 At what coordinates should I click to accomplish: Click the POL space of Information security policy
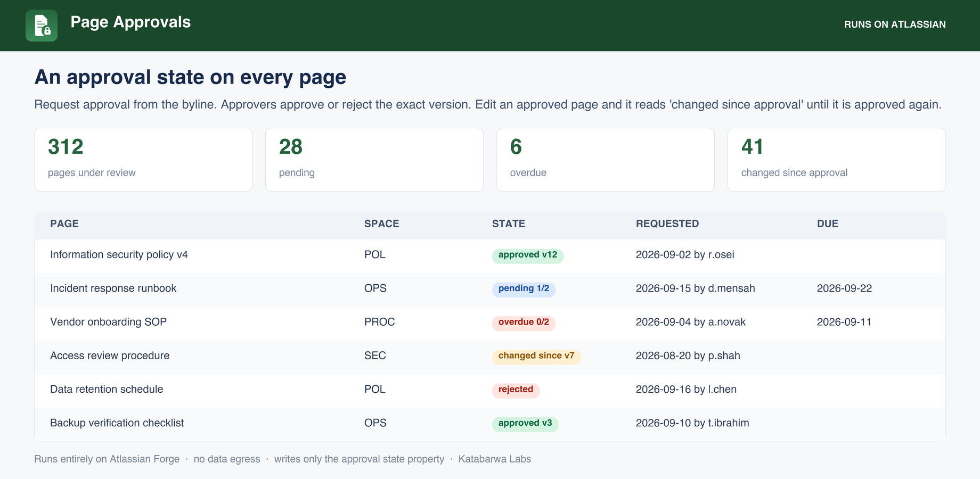(375, 254)
